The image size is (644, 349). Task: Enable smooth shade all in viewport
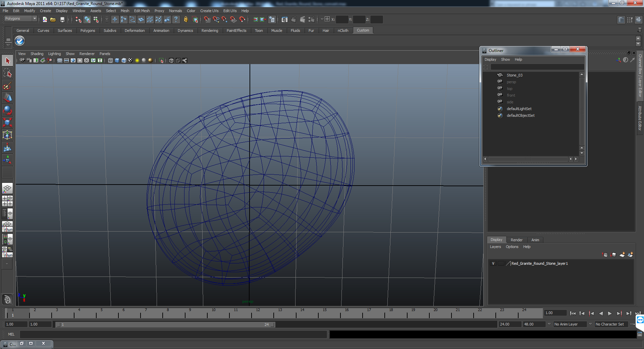117,60
